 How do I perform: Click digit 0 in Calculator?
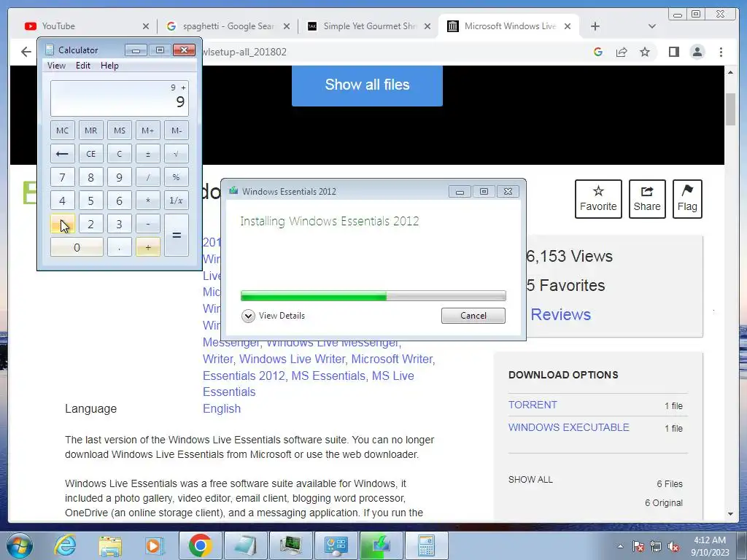pos(77,247)
